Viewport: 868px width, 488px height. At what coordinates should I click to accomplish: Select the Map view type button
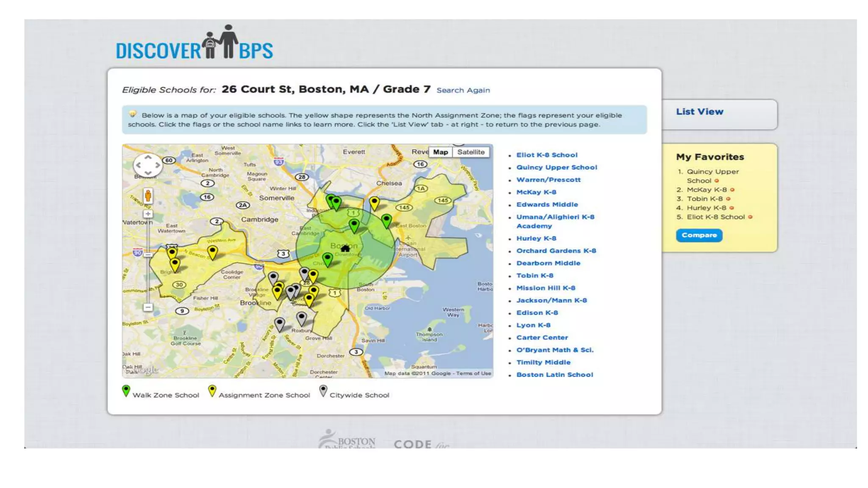coord(440,152)
